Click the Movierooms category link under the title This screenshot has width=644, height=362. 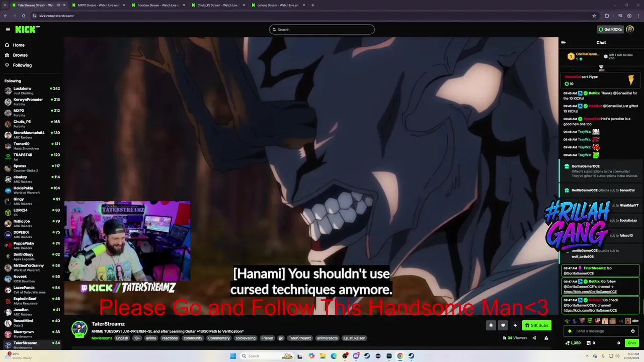point(102,338)
